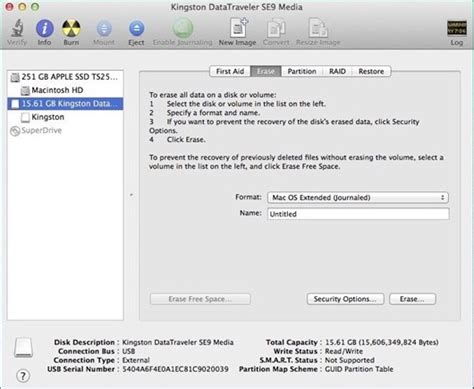Select 15.61 GB Kingston Data disk row
This screenshot has height=389, width=474.
coord(65,104)
